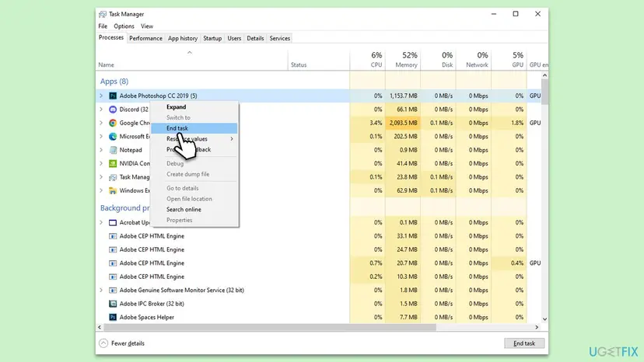The width and height of the screenshot is (644, 362).
Task: Click the Acrobat Update icon
Action: (113, 222)
